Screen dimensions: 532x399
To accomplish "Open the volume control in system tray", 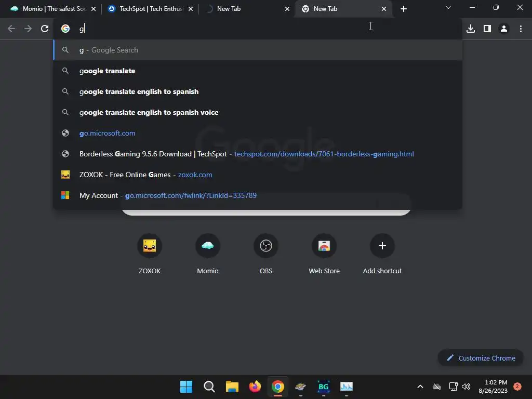I will tap(466, 387).
